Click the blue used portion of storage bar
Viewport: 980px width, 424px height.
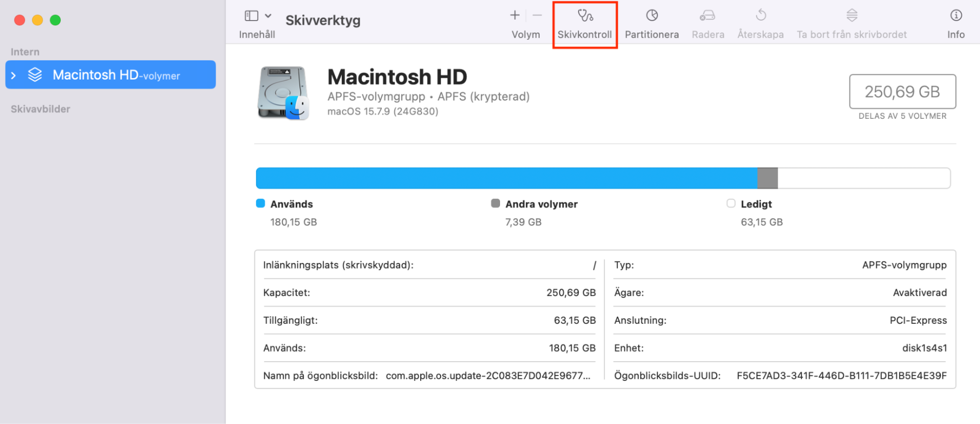(506, 178)
